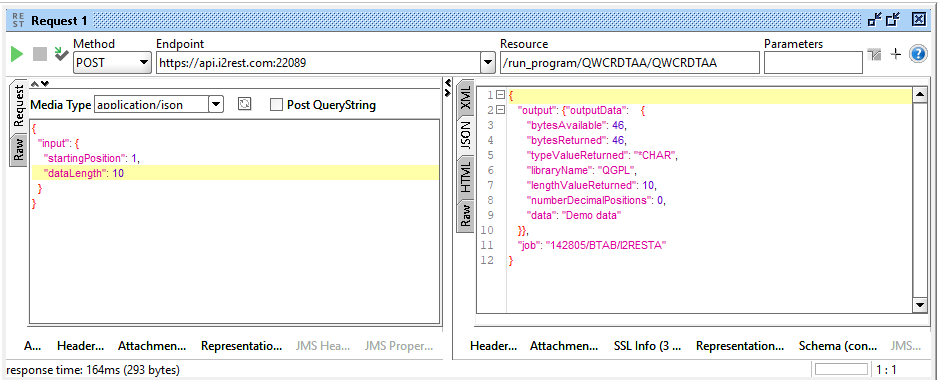Enable Post QueryString checkbox

click(276, 105)
